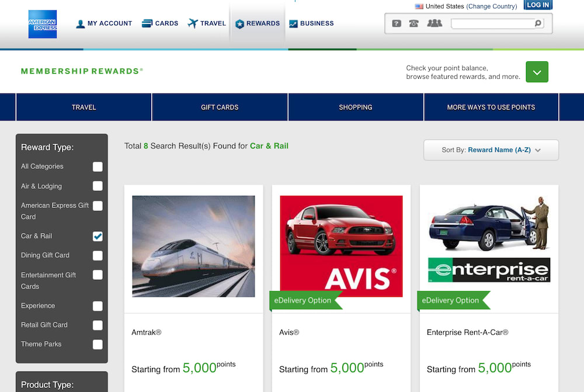Open the Amtrak reward title
This screenshot has width=584, height=392.
147,332
